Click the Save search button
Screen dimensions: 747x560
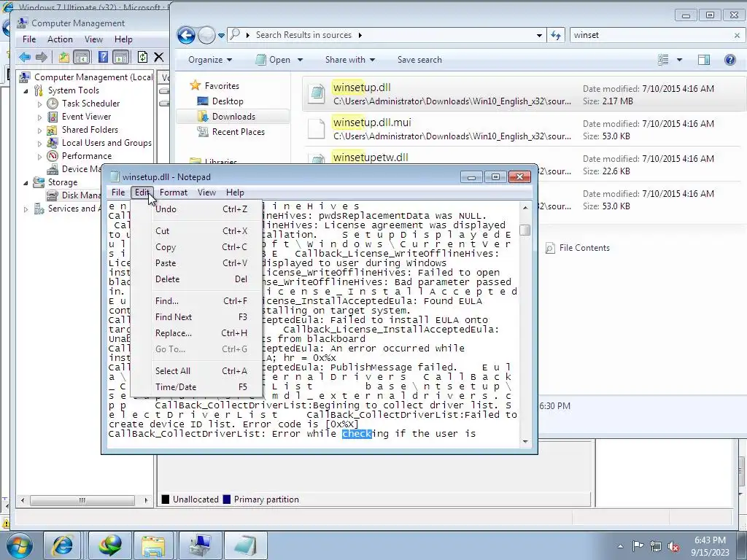[419, 60]
